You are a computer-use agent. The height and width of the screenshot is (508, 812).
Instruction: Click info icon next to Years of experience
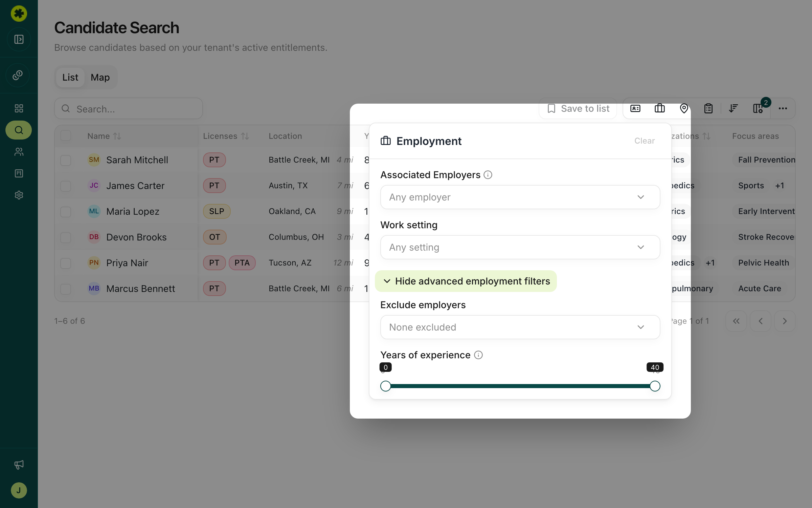[x=478, y=355]
